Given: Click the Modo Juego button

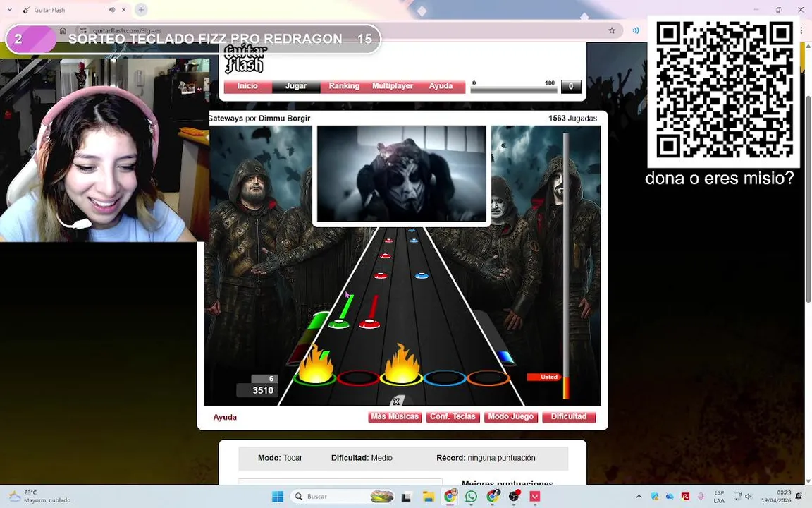Looking at the screenshot, I should tap(510, 417).
